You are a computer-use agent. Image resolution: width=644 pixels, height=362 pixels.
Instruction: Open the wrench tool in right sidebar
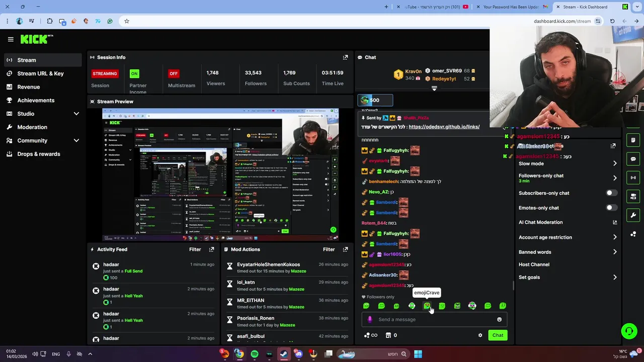pyautogui.click(x=633, y=215)
